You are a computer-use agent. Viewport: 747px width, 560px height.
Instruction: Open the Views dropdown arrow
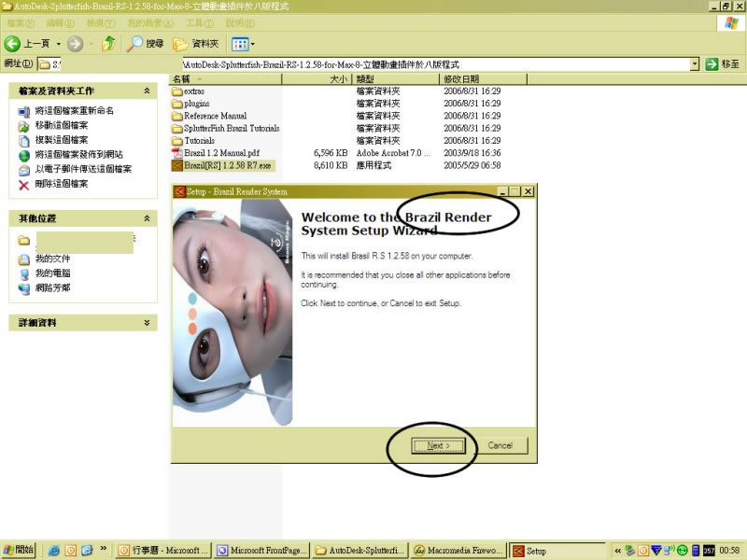(252, 44)
